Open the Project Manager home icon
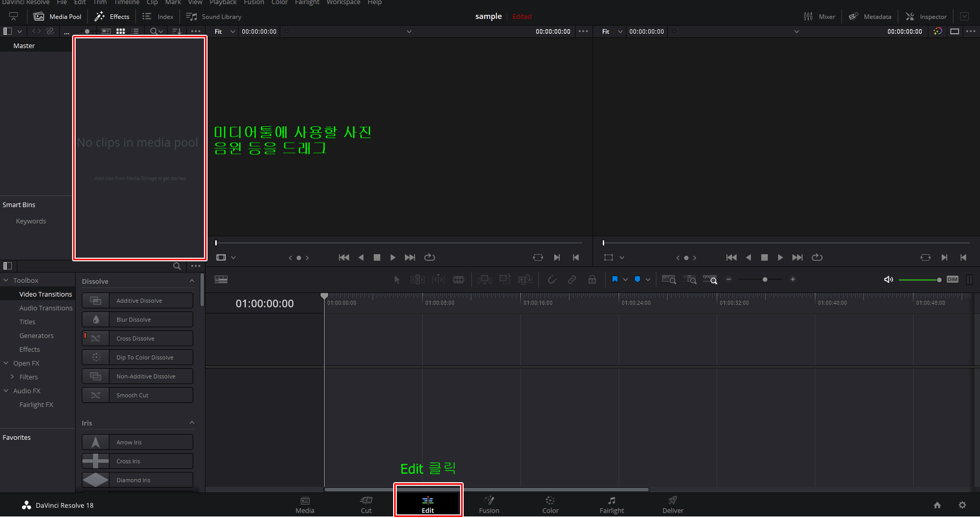980x518 pixels. [x=937, y=505]
